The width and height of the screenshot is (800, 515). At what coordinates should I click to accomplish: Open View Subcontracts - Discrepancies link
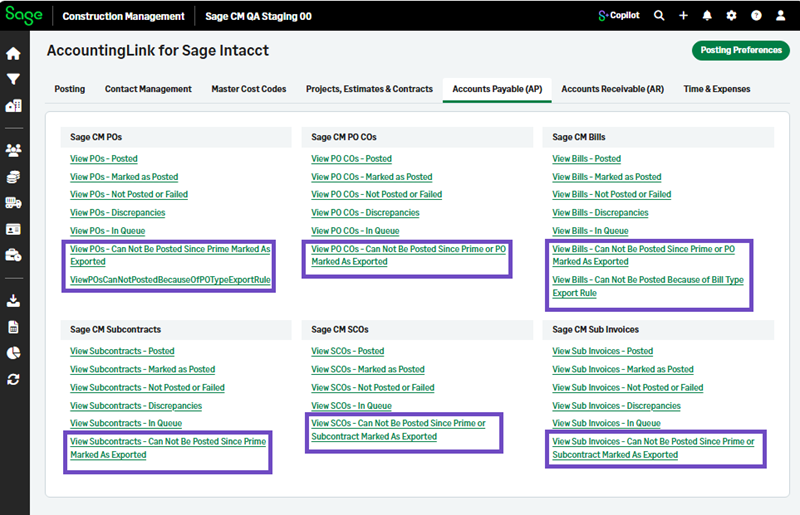point(136,406)
